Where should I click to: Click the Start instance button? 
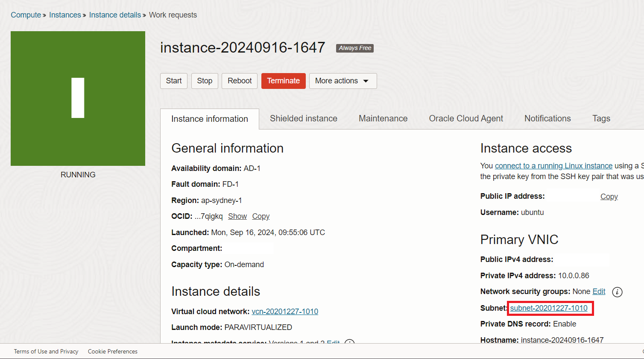click(174, 81)
